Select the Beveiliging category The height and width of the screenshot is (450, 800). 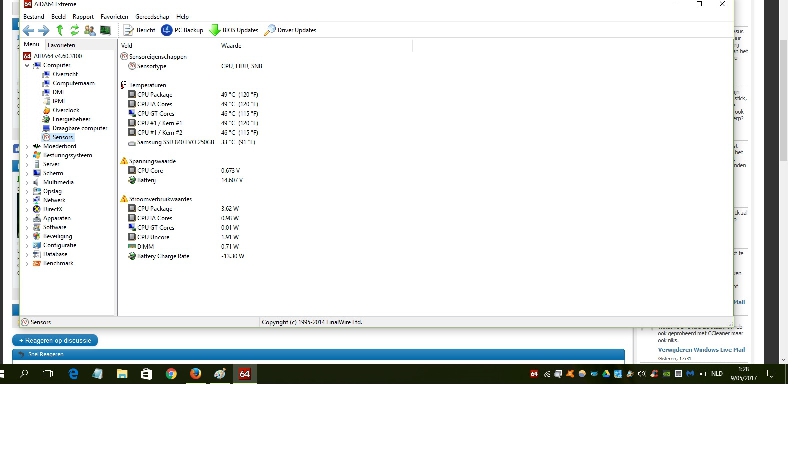[x=53, y=237]
